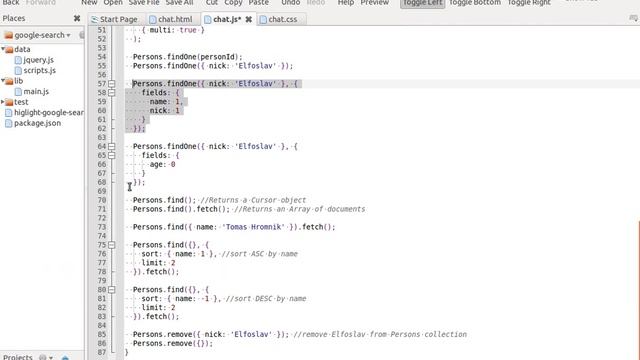
Task: Select the test folder icon
Action: coord(9,102)
